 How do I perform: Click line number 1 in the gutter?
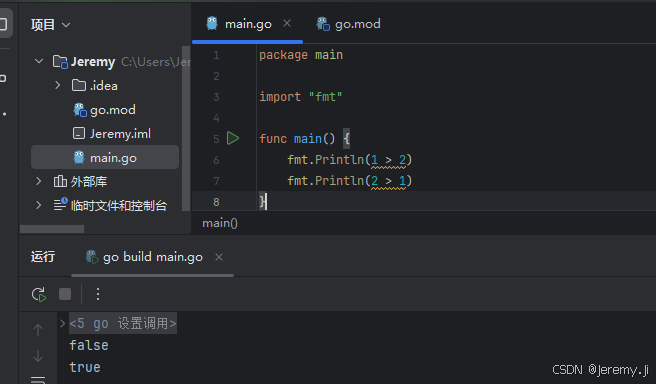[216, 55]
